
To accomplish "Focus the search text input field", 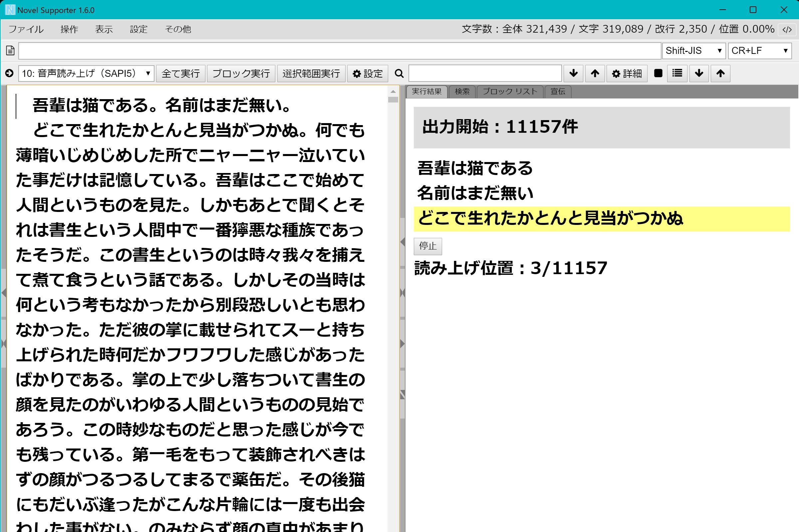I will (485, 74).
